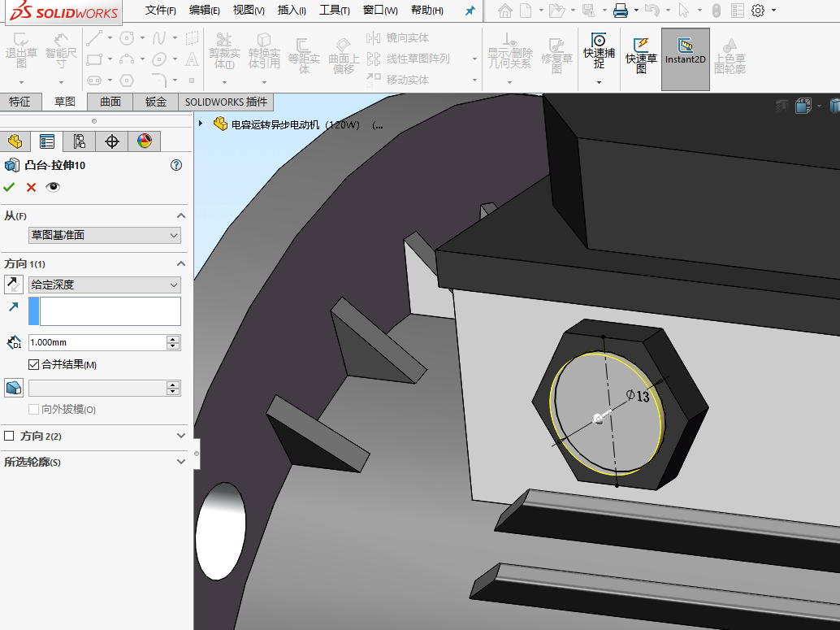
Task: Click the reverse direction button beside 给定深度
Action: 13,285
